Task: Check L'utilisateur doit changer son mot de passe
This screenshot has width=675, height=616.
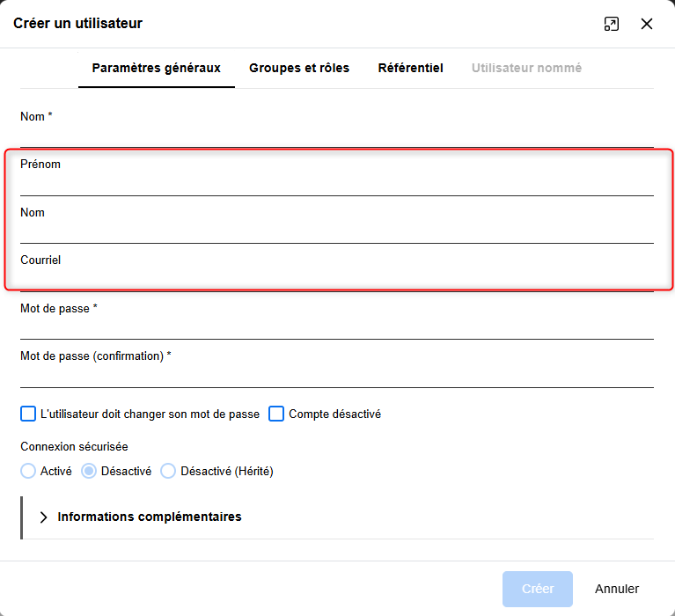Action: (x=29, y=414)
